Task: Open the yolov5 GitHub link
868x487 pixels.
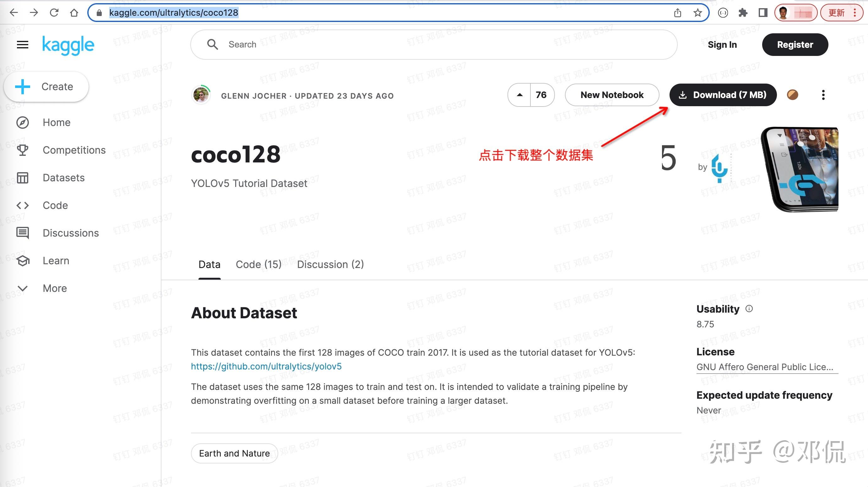Action: 266,366
